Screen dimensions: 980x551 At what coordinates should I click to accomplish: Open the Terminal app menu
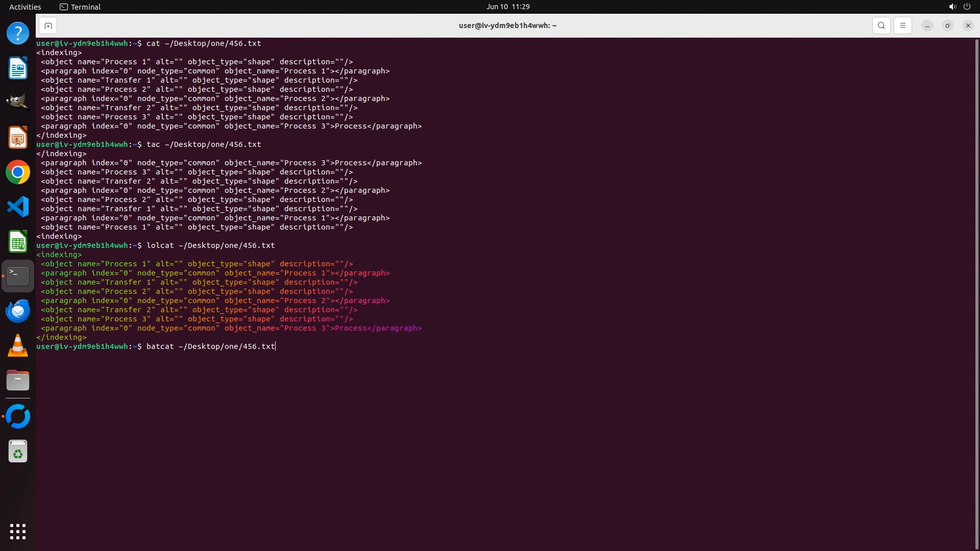pos(80,7)
